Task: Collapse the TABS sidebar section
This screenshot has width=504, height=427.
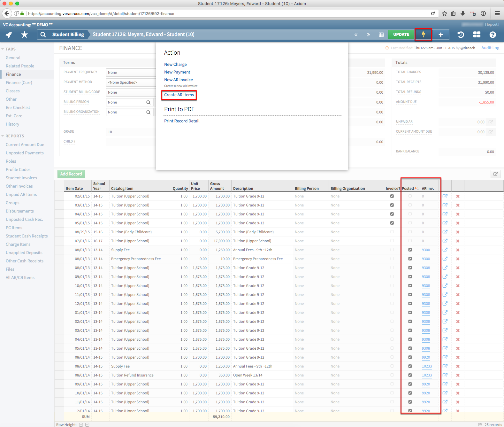Action: point(3,49)
